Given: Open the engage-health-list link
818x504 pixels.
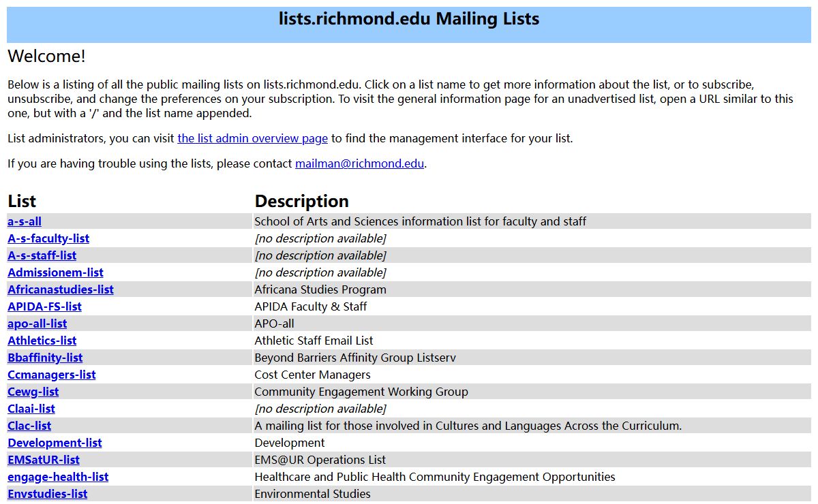Looking at the screenshot, I should (58, 477).
